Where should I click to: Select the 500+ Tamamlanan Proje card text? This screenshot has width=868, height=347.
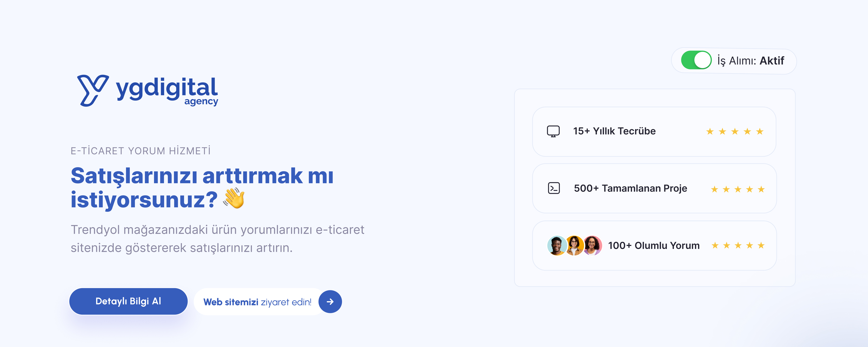[x=630, y=188]
